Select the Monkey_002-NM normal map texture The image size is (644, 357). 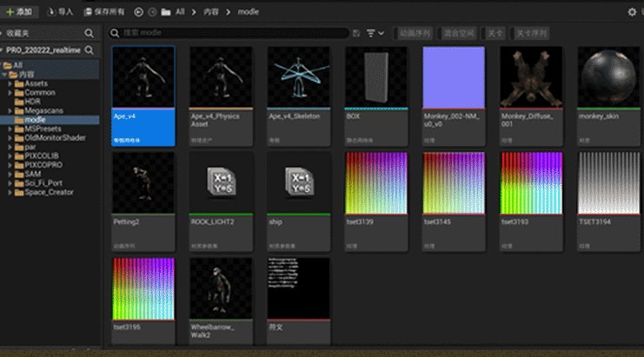(454, 96)
